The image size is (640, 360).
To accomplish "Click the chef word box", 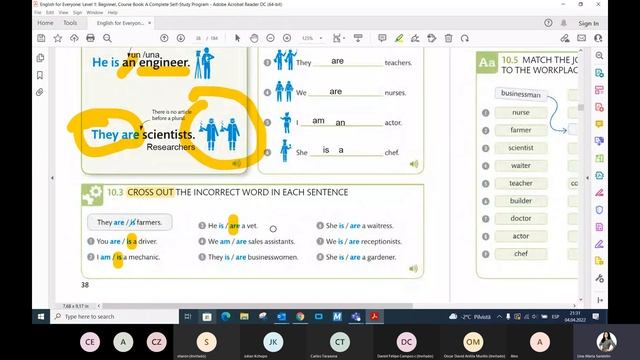I will 521,253.
